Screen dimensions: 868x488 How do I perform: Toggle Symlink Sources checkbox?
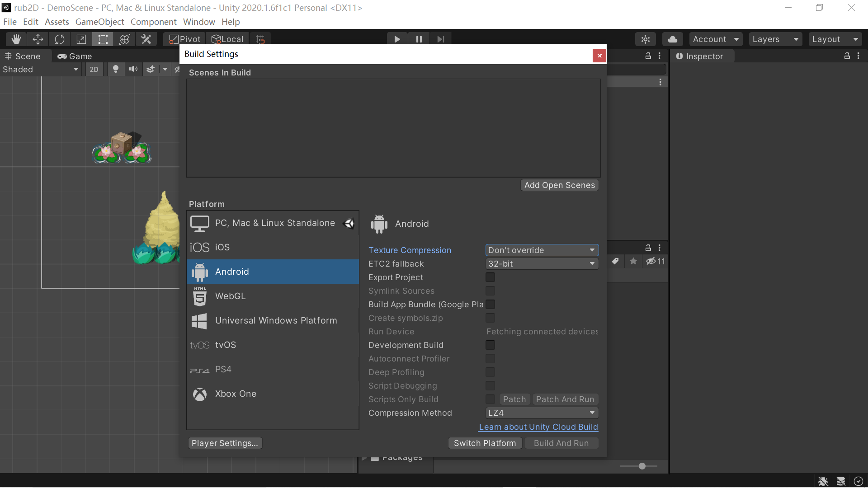tap(490, 291)
